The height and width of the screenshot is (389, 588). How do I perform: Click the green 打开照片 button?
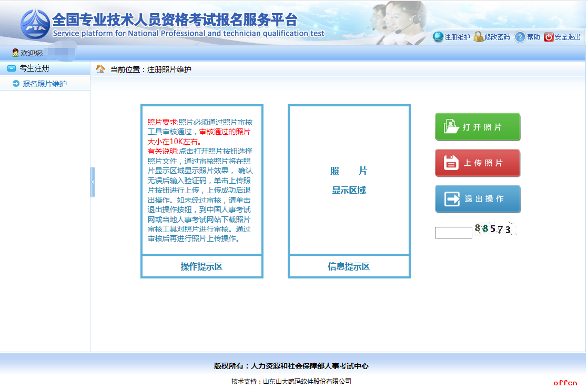tap(478, 127)
